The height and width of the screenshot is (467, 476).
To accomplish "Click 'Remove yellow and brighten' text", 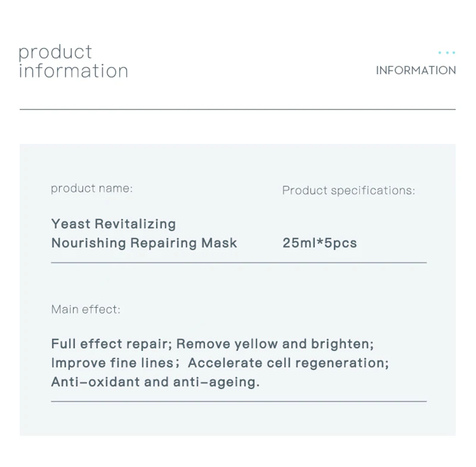I will [x=274, y=344].
